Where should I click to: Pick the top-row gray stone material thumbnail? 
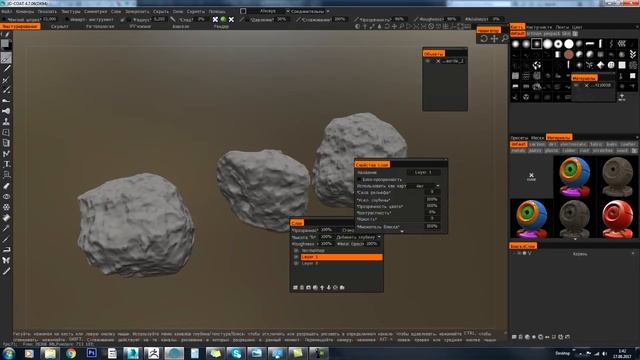point(618,177)
